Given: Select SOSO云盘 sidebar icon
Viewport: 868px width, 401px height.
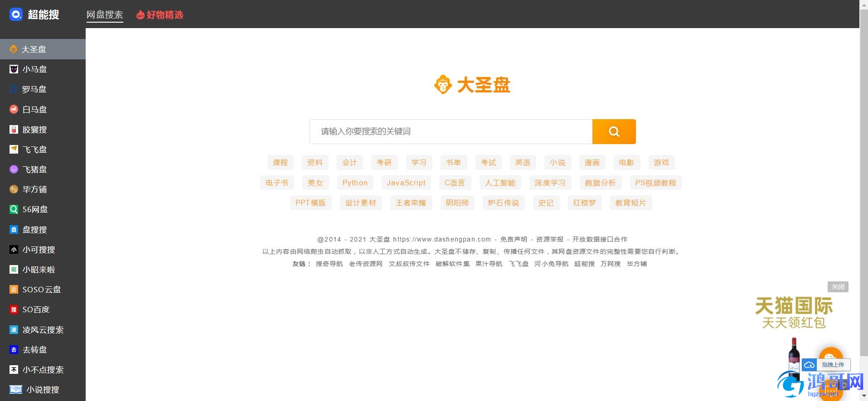Looking at the screenshot, I should [14, 289].
